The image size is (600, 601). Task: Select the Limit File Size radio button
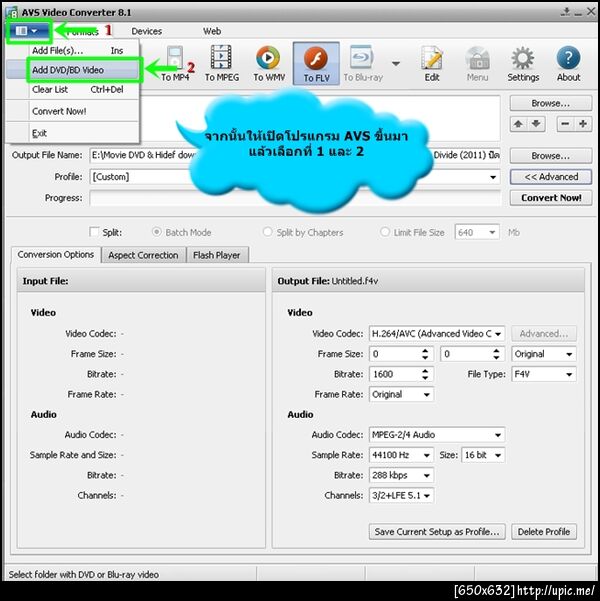(x=385, y=232)
